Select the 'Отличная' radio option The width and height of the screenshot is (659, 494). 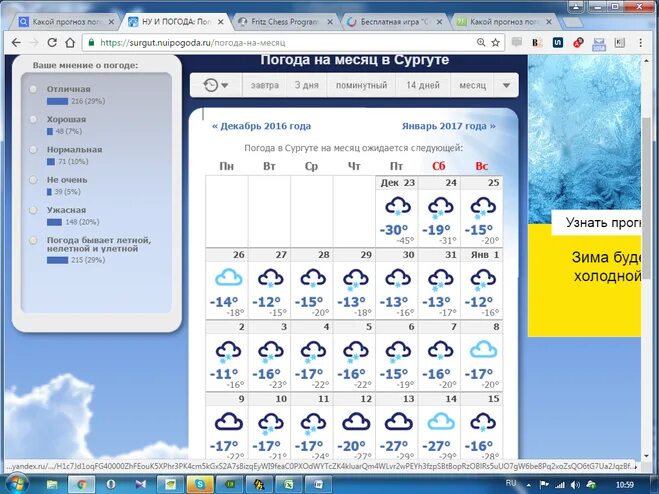point(33,89)
